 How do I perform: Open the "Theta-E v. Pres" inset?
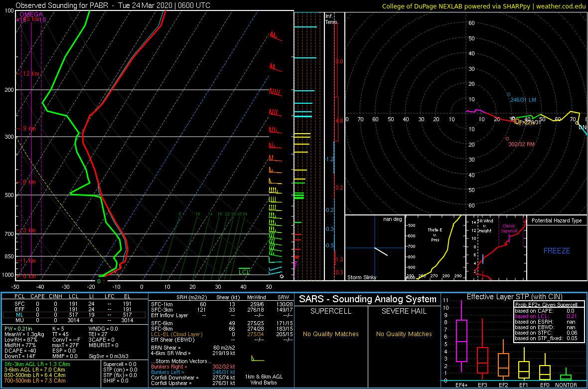(435, 248)
